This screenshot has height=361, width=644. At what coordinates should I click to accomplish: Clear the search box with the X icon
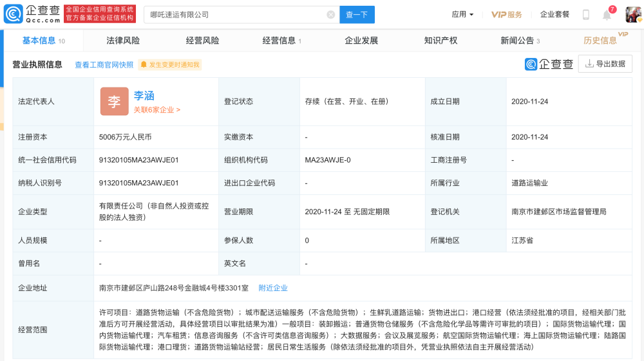330,15
